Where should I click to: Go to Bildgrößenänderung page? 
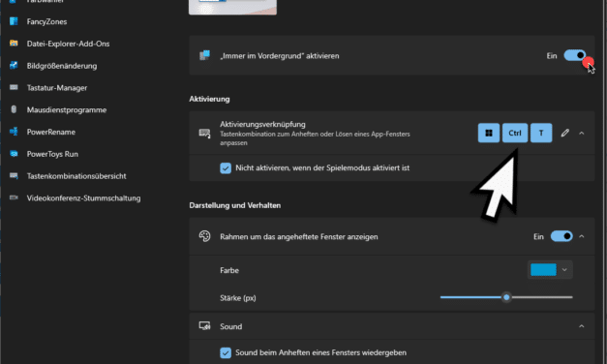62,66
